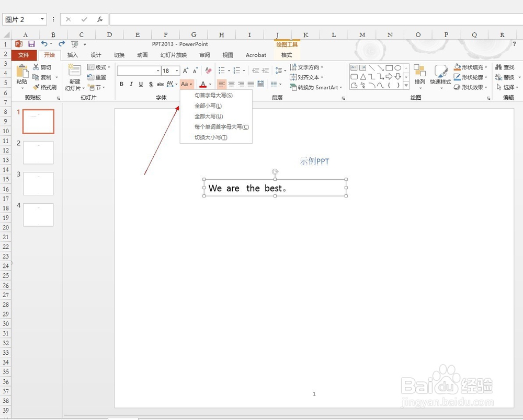Viewport: 523px width, 420px height.
Task: Select the oval shape in the shapes gallery
Action: coord(397,67)
